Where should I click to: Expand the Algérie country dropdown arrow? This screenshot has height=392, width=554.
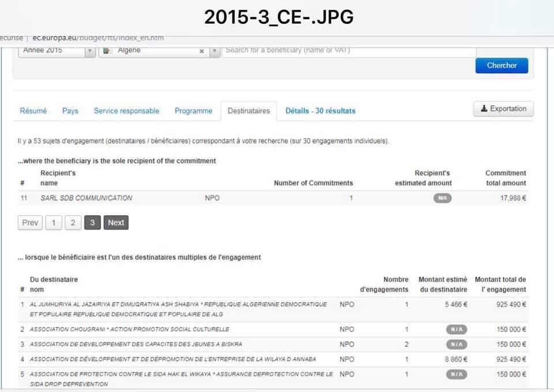[x=214, y=51]
